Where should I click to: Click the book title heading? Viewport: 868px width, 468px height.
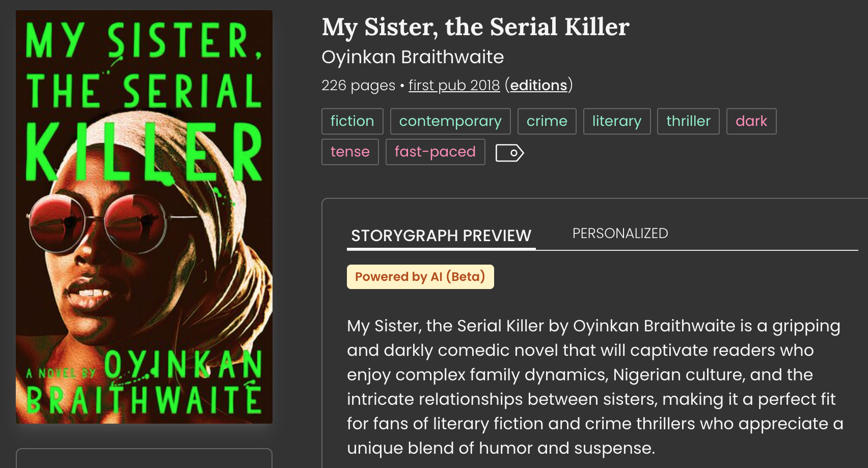(x=475, y=27)
